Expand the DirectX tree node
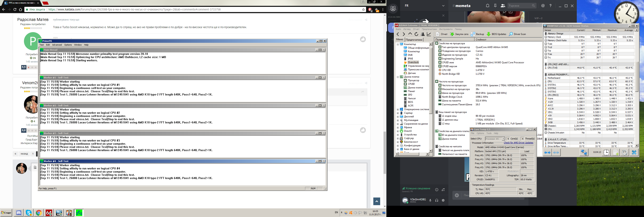The height and width of the screenshot is (217, 644). [x=398, y=131]
